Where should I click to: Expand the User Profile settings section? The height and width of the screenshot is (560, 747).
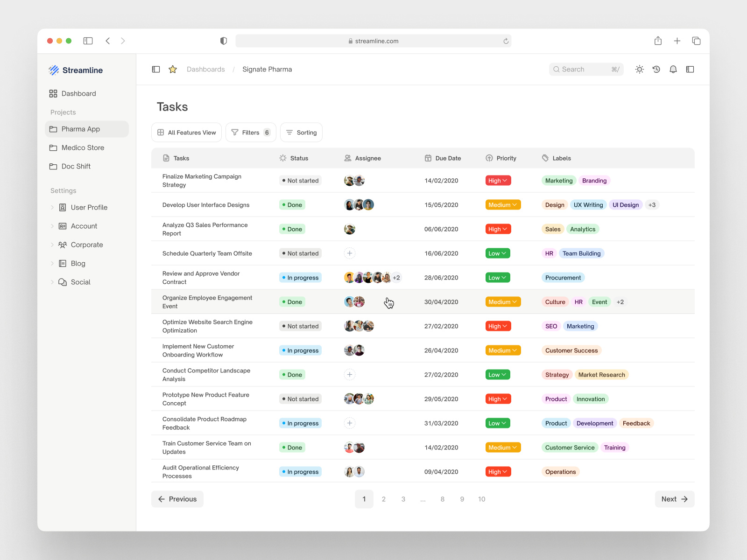point(89,207)
